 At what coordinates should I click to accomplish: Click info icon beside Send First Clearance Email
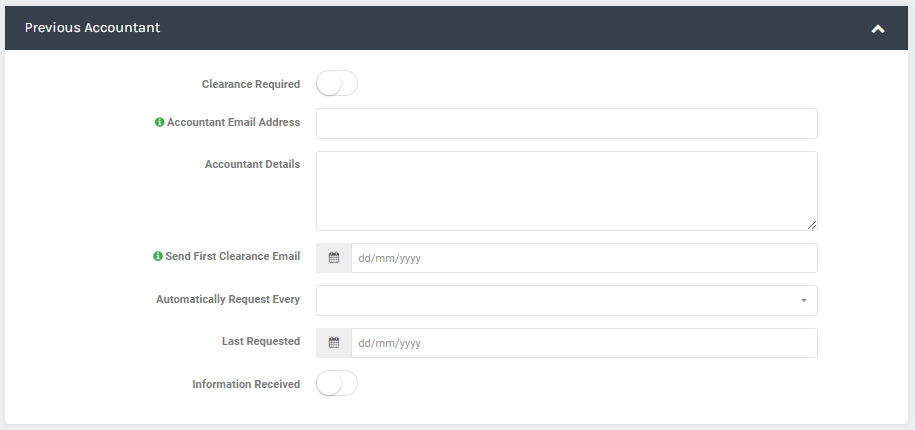click(158, 256)
